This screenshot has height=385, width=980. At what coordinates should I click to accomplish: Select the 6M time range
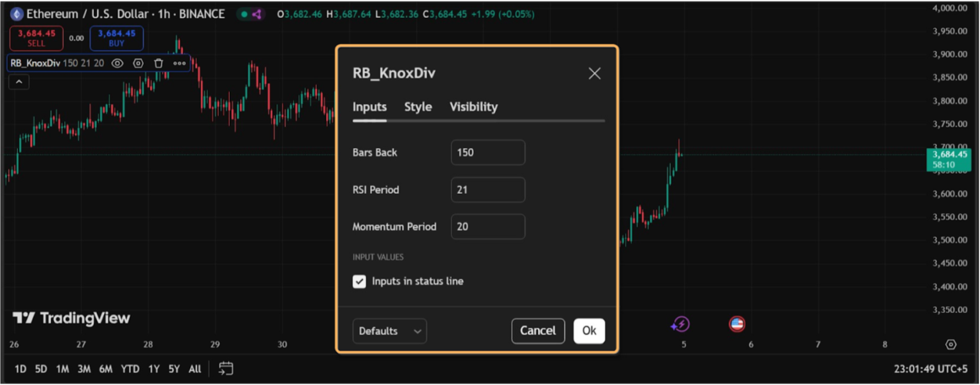[x=106, y=368]
